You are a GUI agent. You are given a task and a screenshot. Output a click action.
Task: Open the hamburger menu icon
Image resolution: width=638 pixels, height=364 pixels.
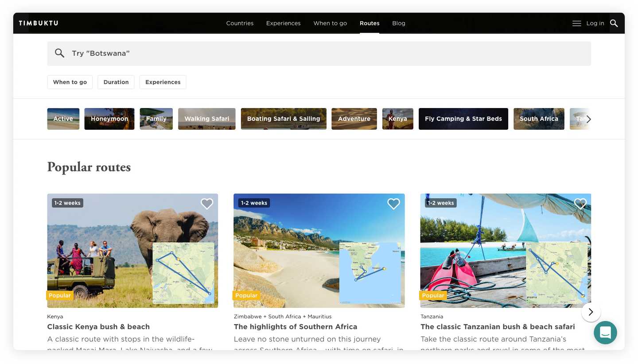[x=576, y=23]
